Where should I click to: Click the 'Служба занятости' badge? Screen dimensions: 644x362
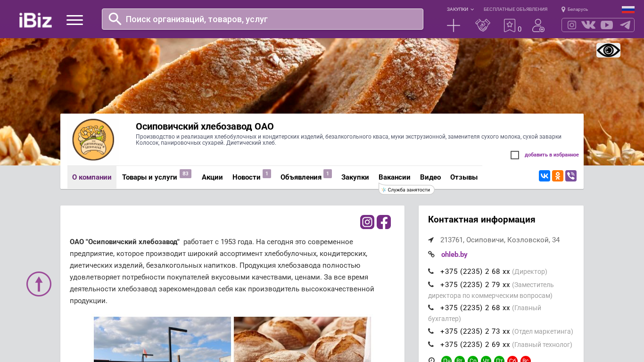click(406, 189)
